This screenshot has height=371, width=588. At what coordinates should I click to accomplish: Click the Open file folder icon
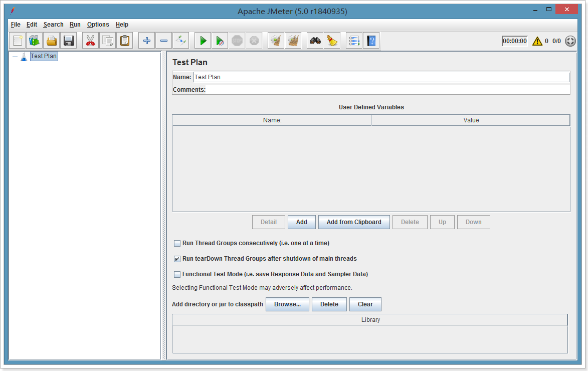tap(51, 41)
